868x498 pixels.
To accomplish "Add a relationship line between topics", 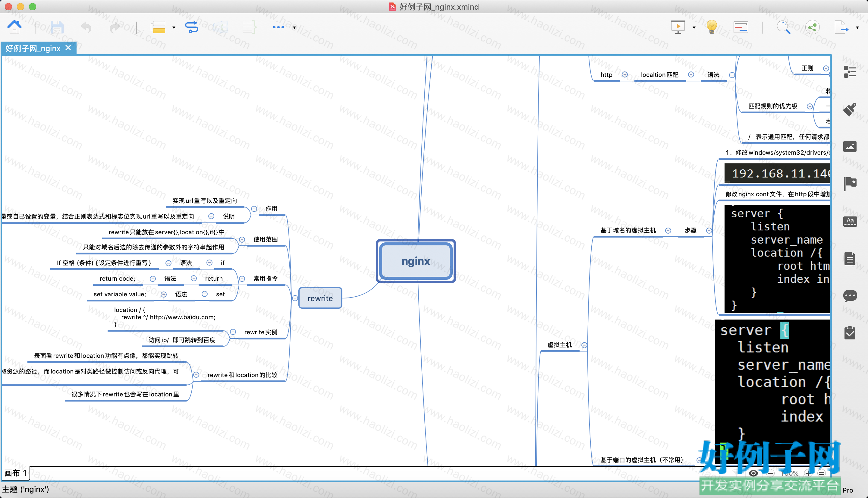I will pos(191,27).
